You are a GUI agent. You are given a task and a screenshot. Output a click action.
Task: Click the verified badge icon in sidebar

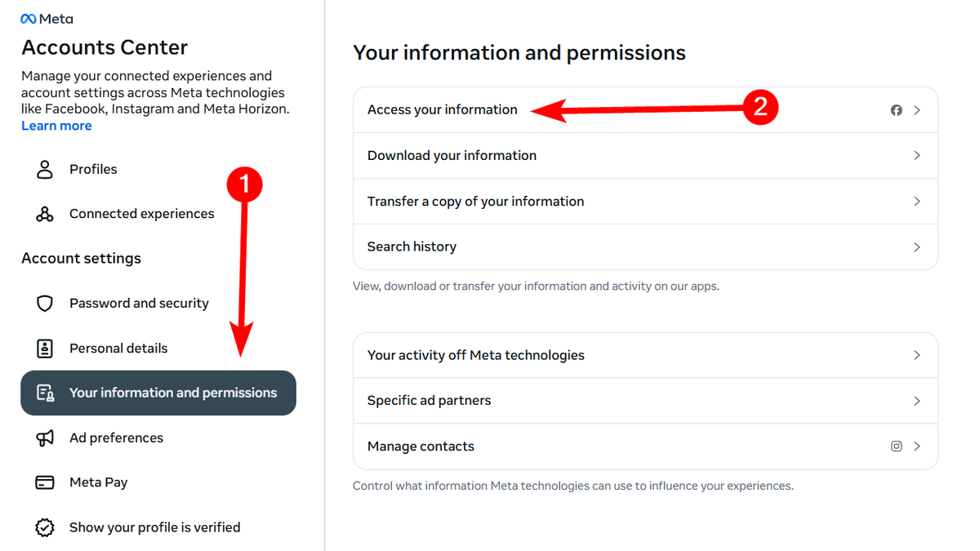pyautogui.click(x=45, y=527)
